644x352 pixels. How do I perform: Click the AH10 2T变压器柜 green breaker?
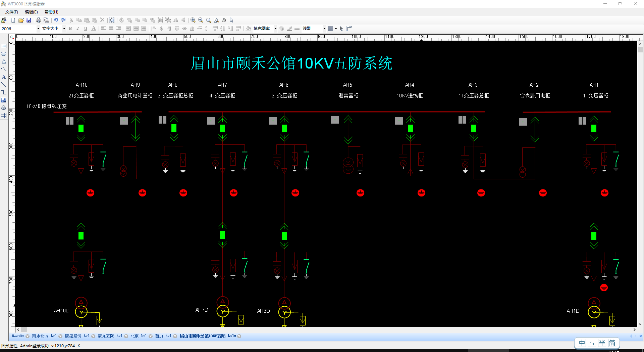pyautogui.click(x=81, y=128)
